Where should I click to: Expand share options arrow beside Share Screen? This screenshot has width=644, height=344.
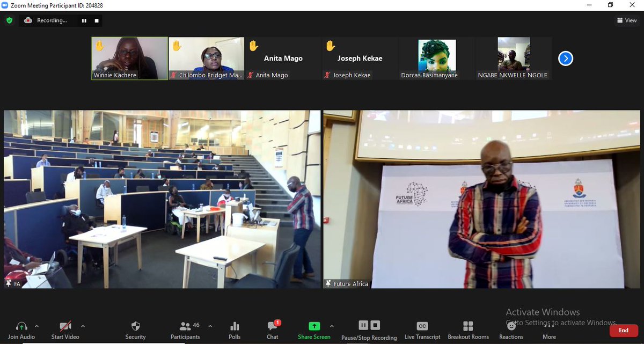[x=331, y=326]
